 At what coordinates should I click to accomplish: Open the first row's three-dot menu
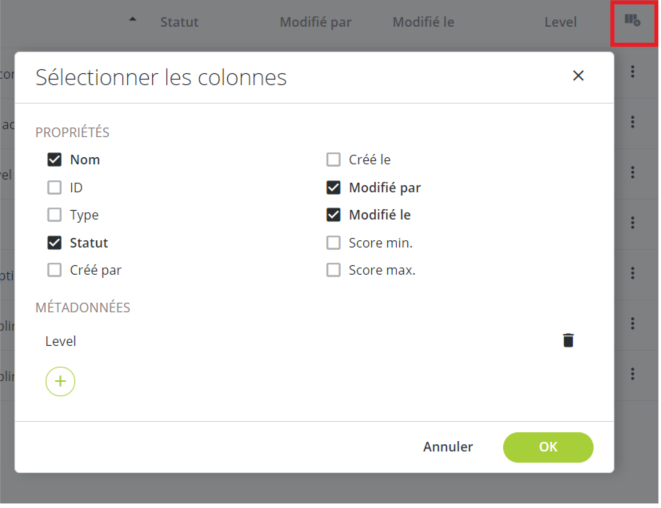click(632, 72)
